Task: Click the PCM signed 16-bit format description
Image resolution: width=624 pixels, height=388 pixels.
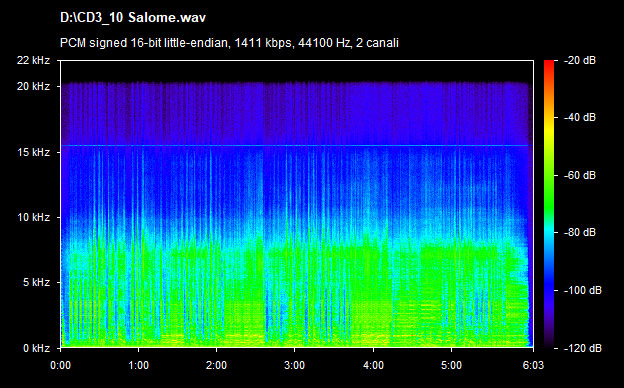Action: pos(229,43)
